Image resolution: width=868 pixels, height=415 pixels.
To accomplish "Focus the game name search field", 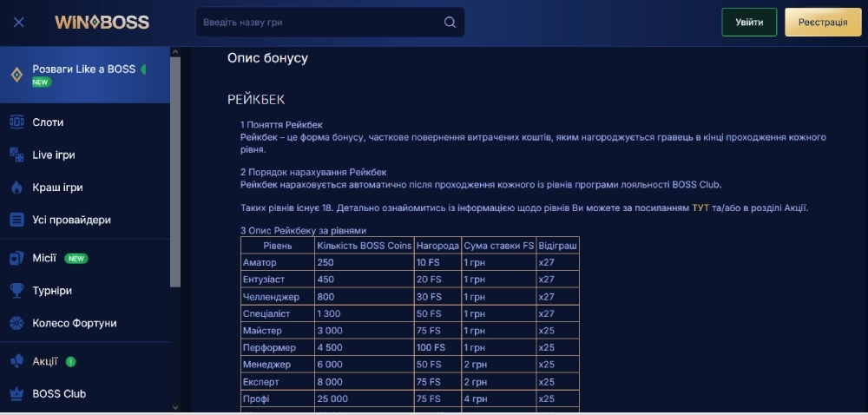I will 321,23.
